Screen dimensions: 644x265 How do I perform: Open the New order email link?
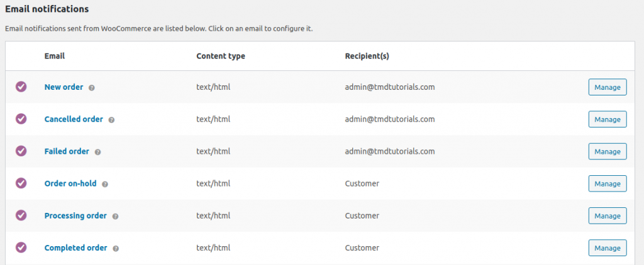click(64, 87)
